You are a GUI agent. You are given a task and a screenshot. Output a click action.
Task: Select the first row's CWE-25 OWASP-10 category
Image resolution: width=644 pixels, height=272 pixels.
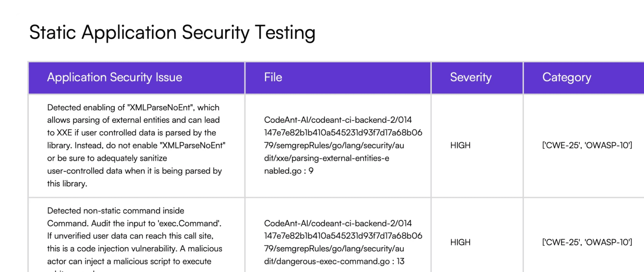(587, 145)
